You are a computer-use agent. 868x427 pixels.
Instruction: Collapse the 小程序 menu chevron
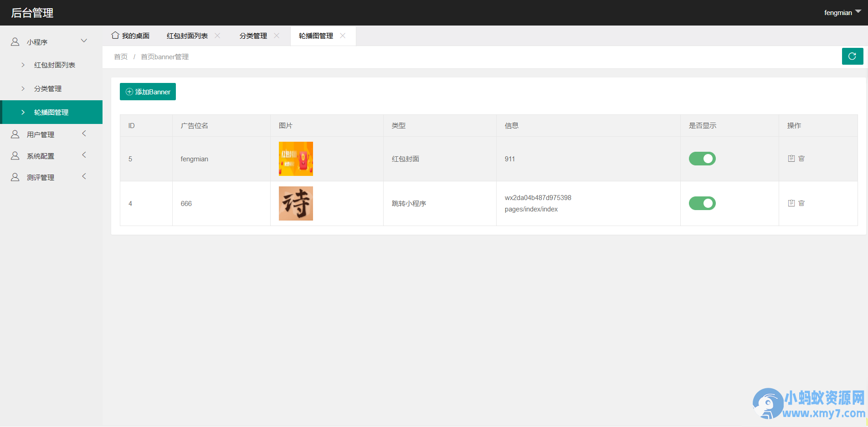tap(84, 41)
